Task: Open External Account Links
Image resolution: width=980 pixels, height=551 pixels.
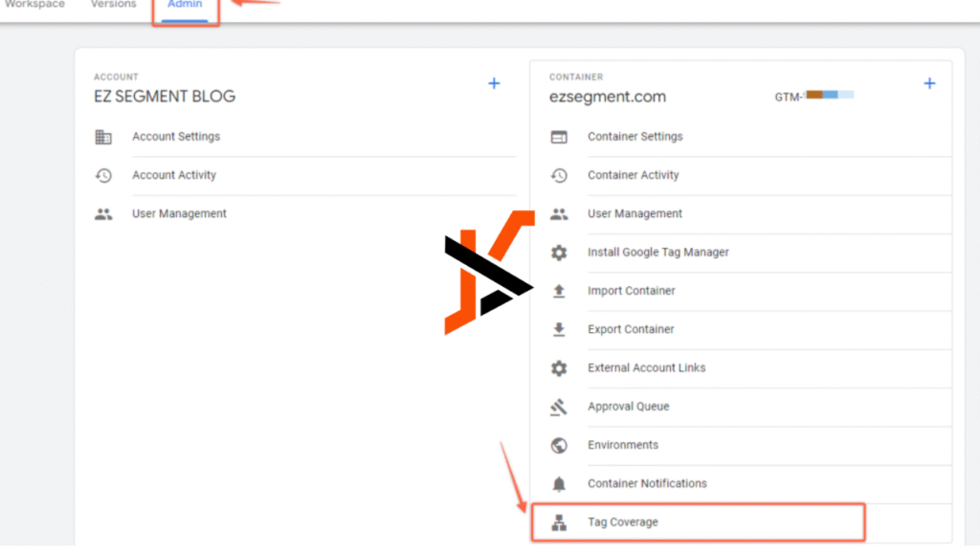Action: [646, 367]
